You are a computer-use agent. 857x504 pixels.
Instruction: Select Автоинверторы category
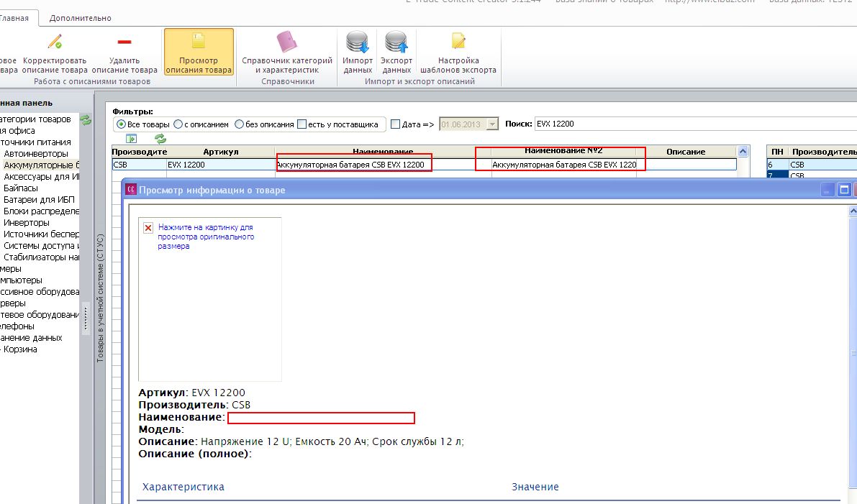(36, 154)
